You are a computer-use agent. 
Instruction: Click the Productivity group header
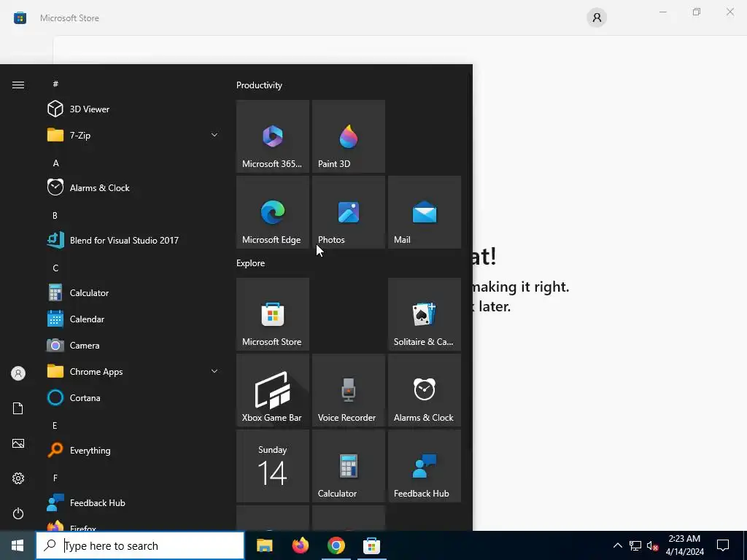(259, 85)
